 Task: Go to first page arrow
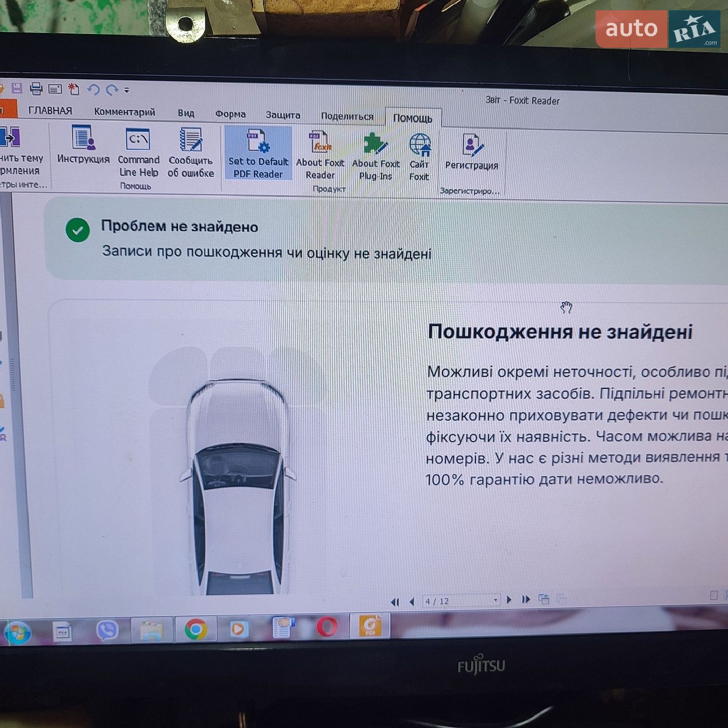tap(395, 602)
